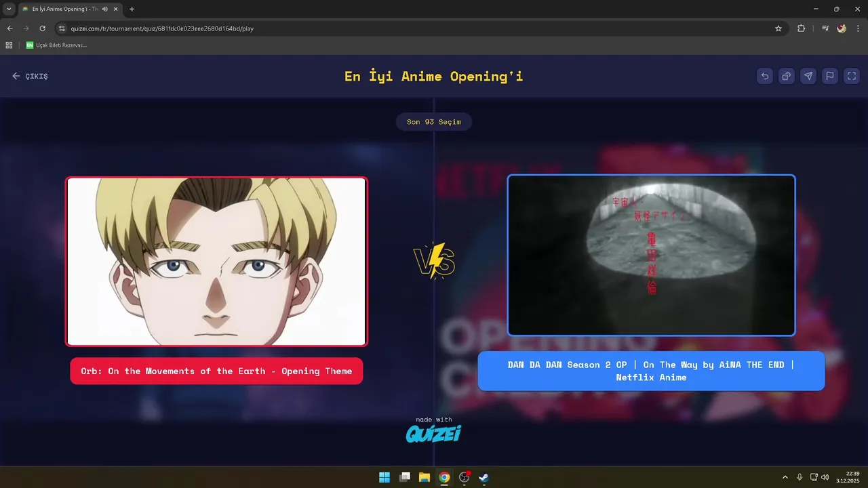Toggle the quiz fullscreen icon
This screenshot has height=488, width=868.
tap(852, 76)
